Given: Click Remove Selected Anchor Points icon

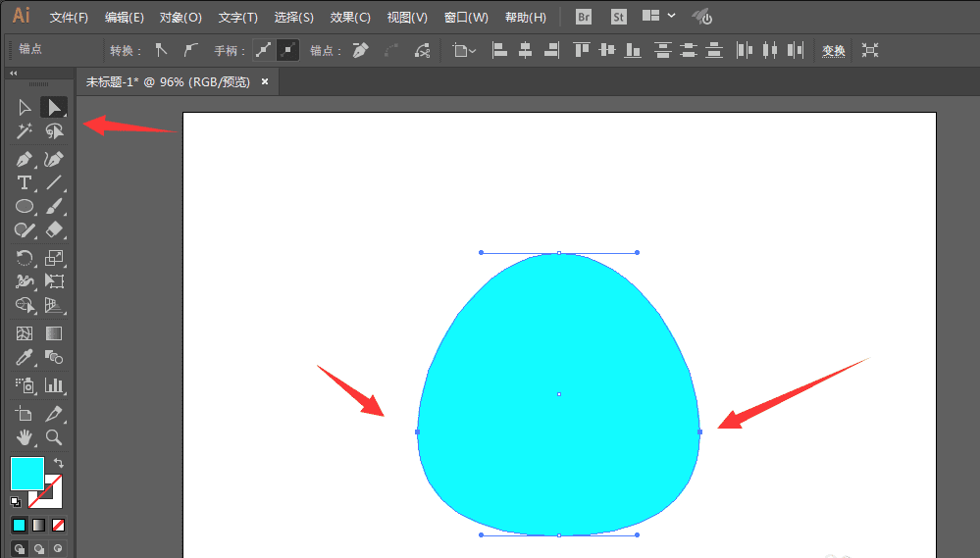Looking at the screenshot, I should pyautogui.click(x=361, y=50).
